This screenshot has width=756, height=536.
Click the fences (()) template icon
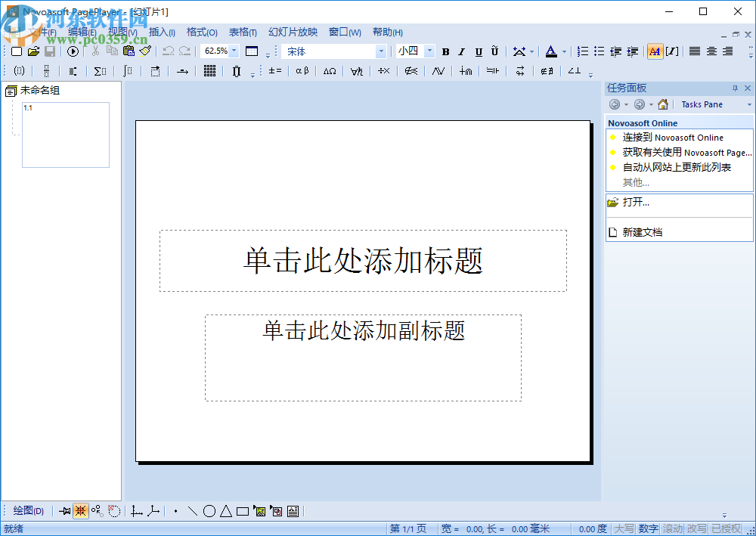pyautogui.click(x=19, y=70)
